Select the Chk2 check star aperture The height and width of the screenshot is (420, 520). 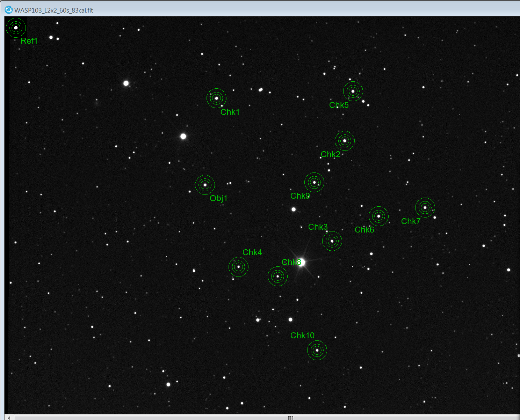point(345,141)
